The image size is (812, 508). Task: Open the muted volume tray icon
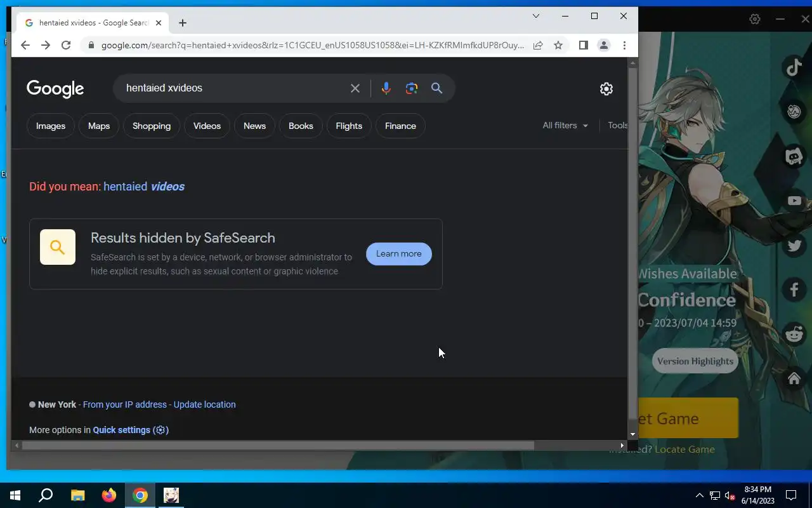coord(730,495)
